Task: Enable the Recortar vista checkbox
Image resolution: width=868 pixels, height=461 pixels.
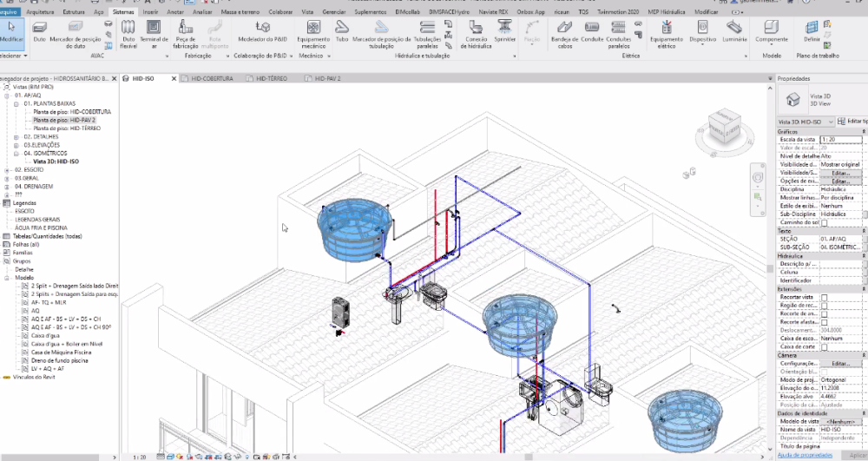Action: coord(824,297)
